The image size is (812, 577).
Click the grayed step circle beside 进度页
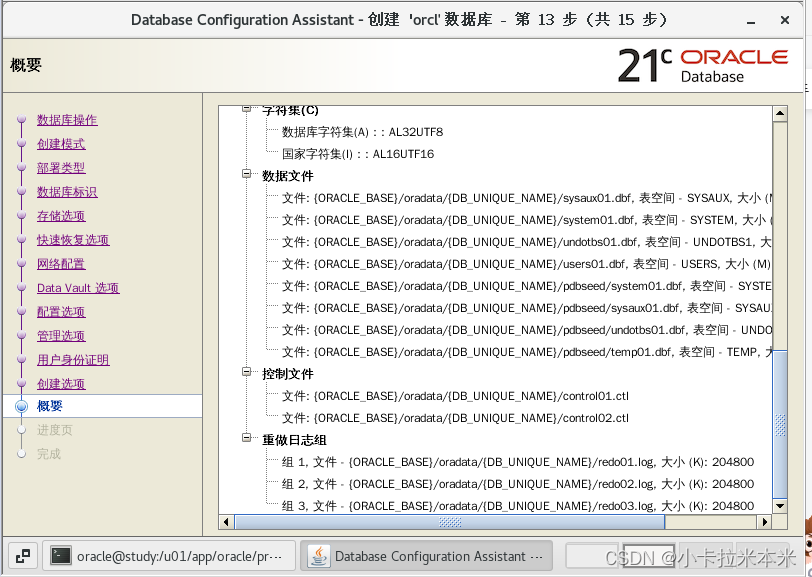coord(21,430)
